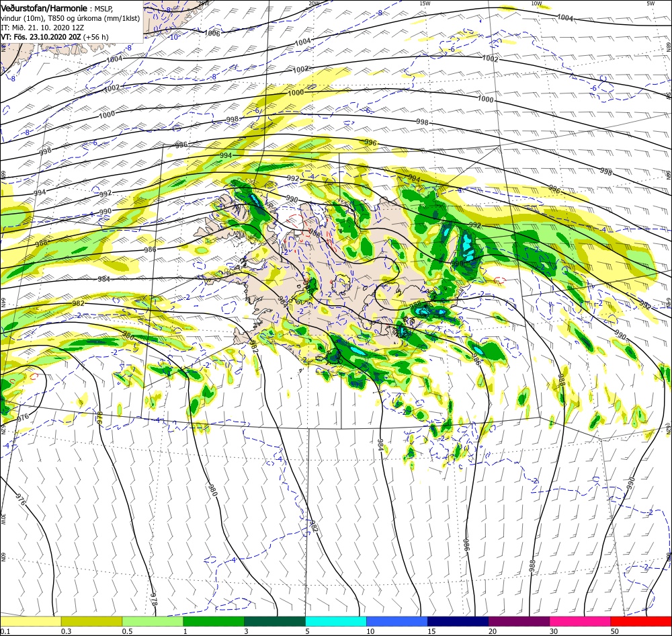
Task: Click the "20" legend value label
Action: (493, 631)
